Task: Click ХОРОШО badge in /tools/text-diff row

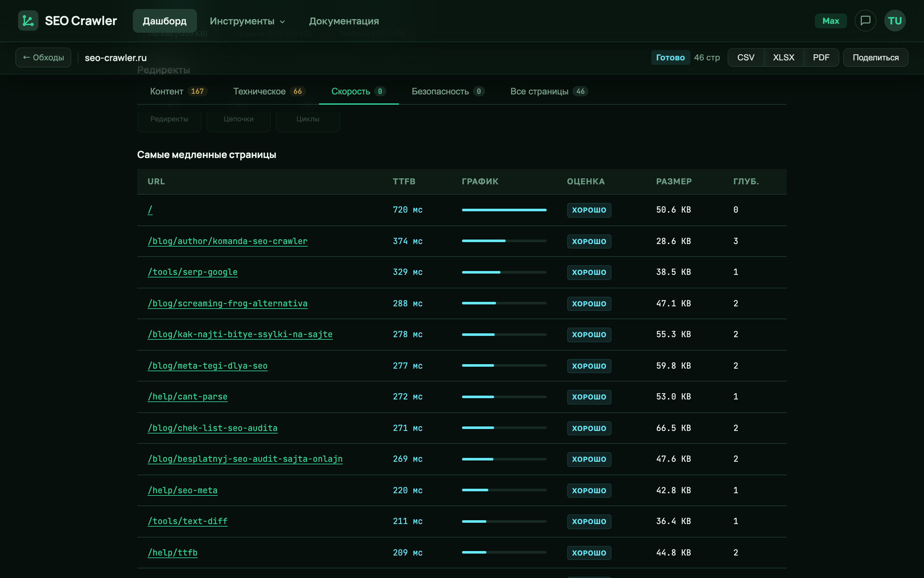Action: [x=589, y=521]
